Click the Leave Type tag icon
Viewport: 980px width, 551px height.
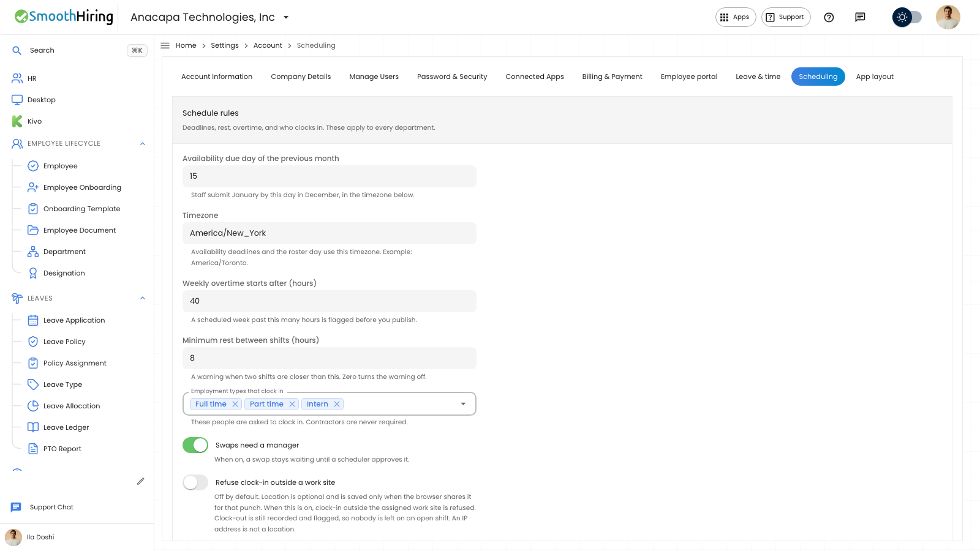(x=33, y=384)
